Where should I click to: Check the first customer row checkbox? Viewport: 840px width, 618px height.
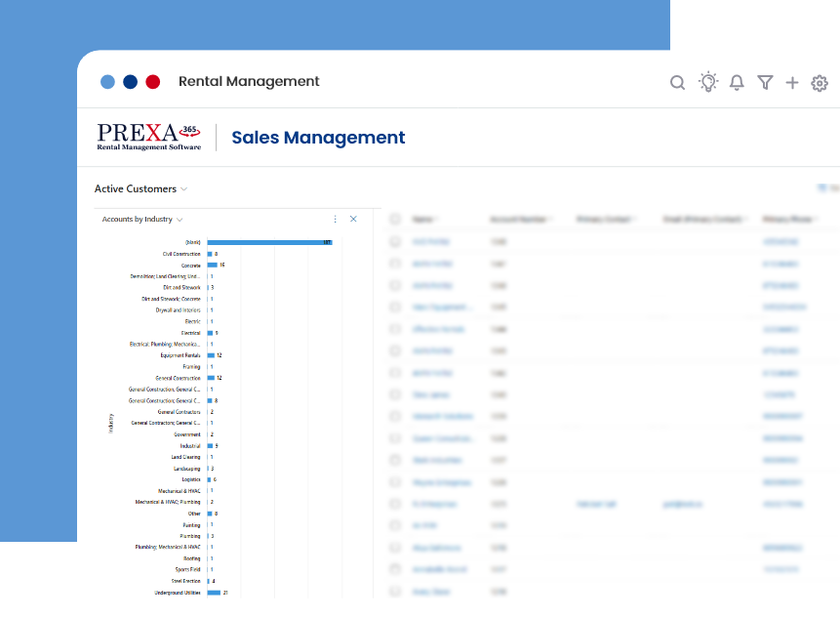click(395, 241)
